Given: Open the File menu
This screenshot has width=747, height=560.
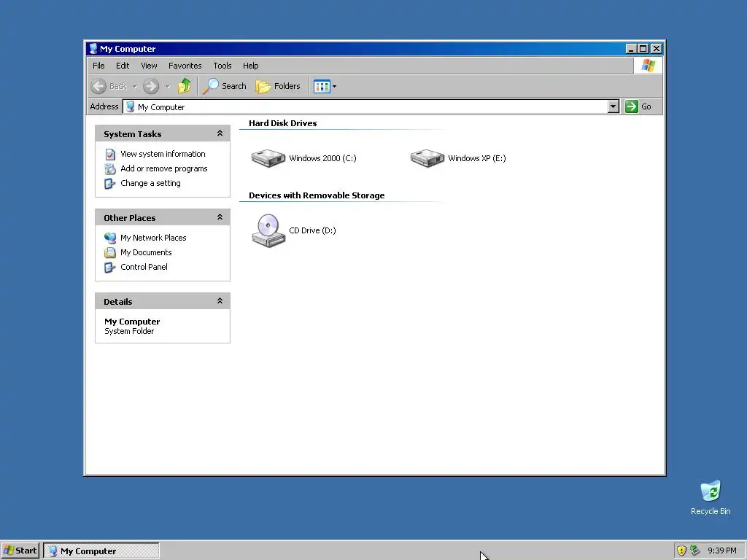Looking at the screenshot, I should click(98, 66).
